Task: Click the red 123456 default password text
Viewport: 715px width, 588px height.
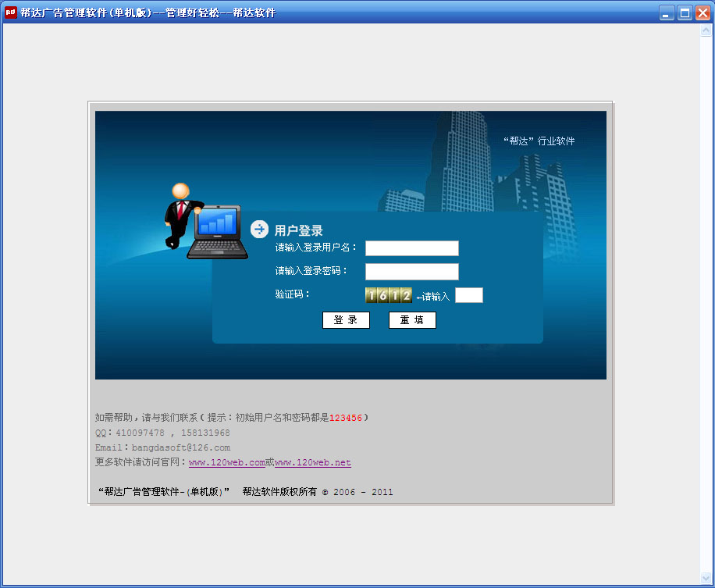Action: point(346,418)
